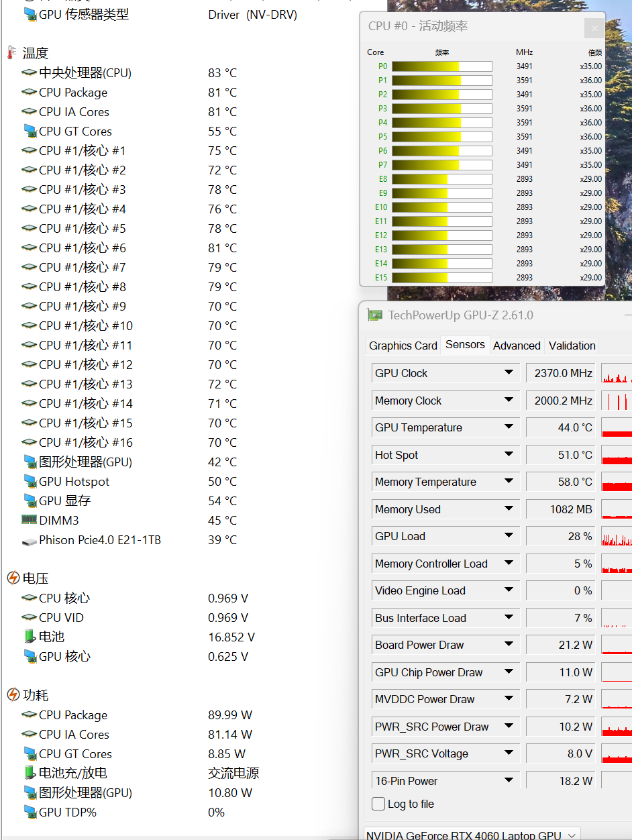Click the GPU 核心 voltage row icon
The width and height of the screenshot is (632, 840).
pyautogui.click(x=30, y=656)
